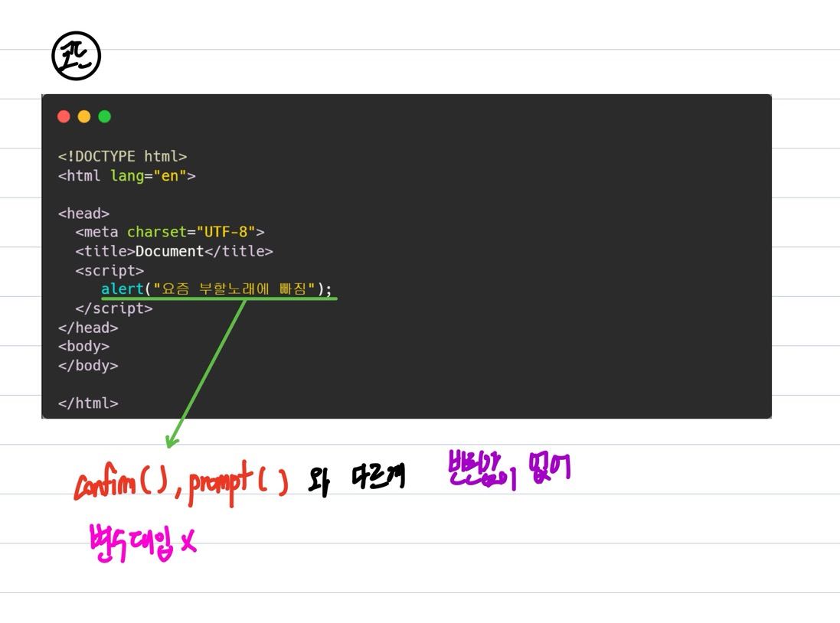The height and width of the screenshot is (623, 840).
Task: Click the closing '</body>' tag
Action: (88, 365)
